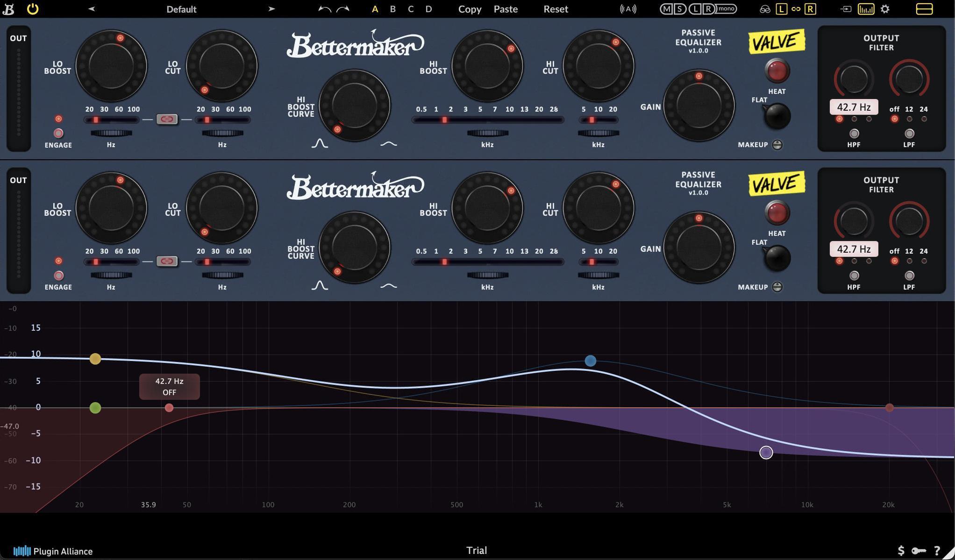The height and width of the screenshot is (560, 955).
Task: Select preset slot C
Action: pos(410,9)
